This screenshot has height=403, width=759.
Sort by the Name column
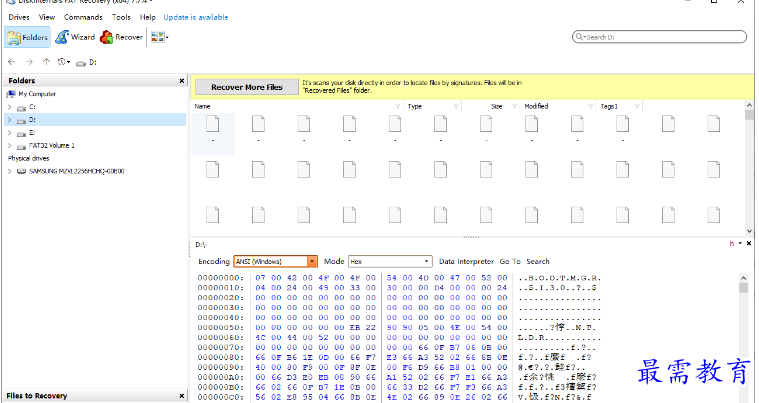[x=203, y=106]
